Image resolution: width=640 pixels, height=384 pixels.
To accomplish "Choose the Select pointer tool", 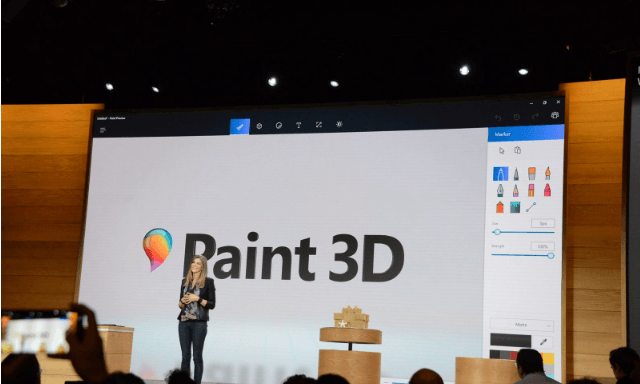I will 502,151.
